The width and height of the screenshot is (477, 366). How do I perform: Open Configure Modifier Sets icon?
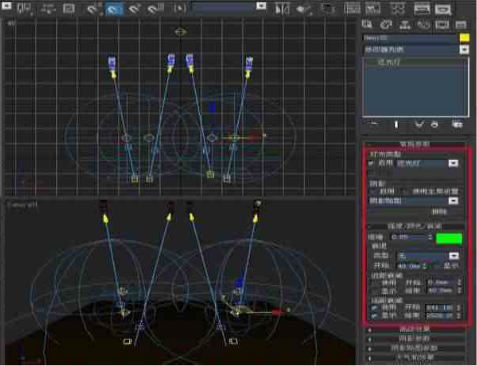[x=457, y=124]
